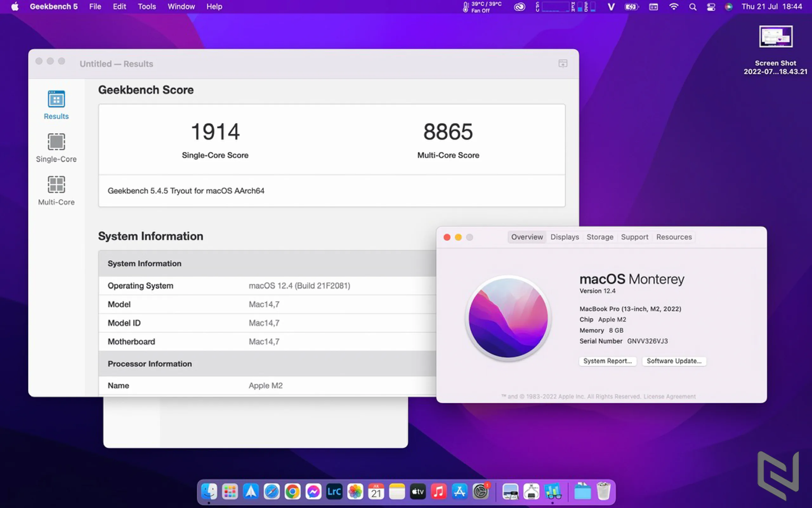Image resolution: width=812 pixels, height=508 pixels.
Task: Open System Information app in Dock
Action: pos(531,492)
